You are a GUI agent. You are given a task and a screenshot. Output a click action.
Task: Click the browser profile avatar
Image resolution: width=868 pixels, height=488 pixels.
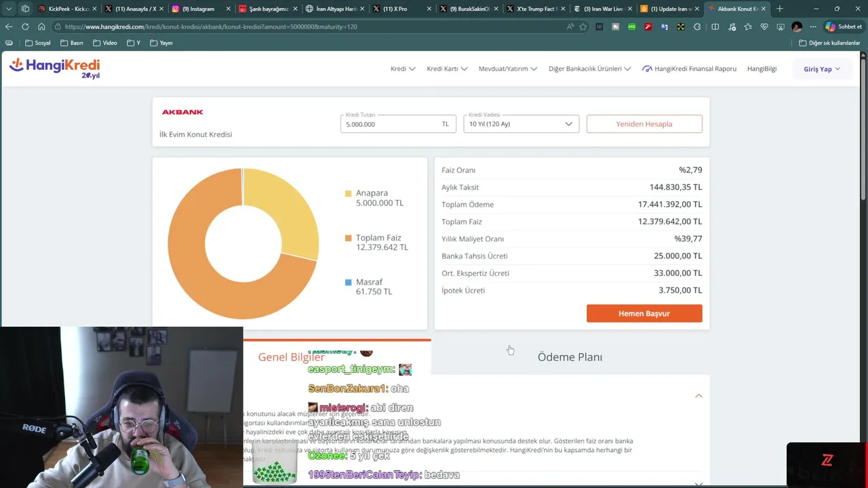click(797, 26)
